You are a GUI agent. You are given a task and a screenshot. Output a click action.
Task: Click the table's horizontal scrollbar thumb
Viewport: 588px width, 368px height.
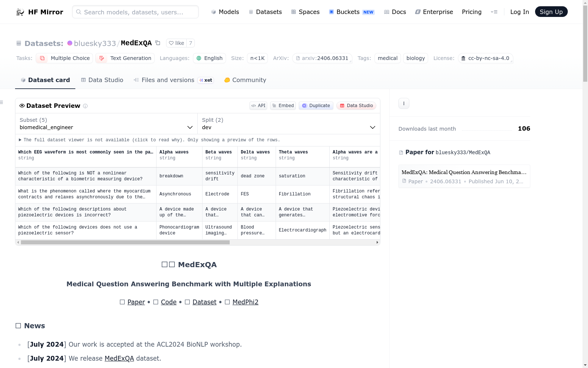[x=125, y=242]
